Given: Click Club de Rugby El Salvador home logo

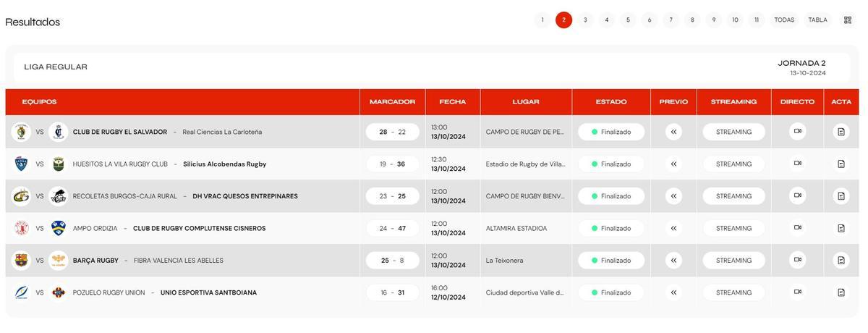Looking at the screenshot, I should coord(21,132).
